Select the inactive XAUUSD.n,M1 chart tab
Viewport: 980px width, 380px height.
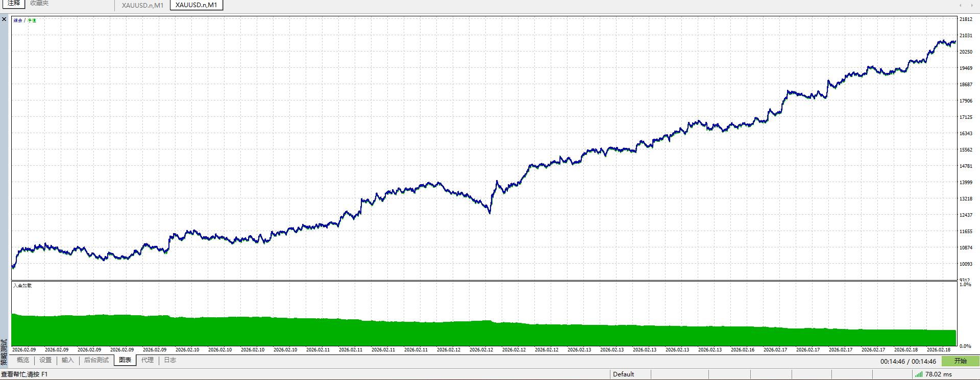tap(142, 5)
